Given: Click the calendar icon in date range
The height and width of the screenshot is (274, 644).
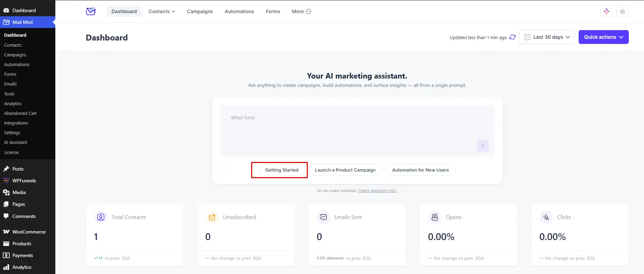Looking at the screenshot, I should 527,37.
